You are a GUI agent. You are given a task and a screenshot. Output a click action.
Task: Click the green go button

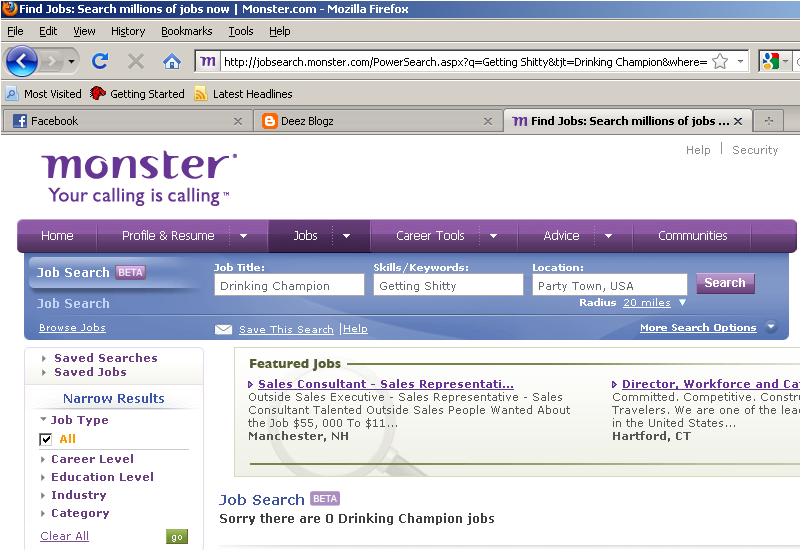tap(177, 537)
